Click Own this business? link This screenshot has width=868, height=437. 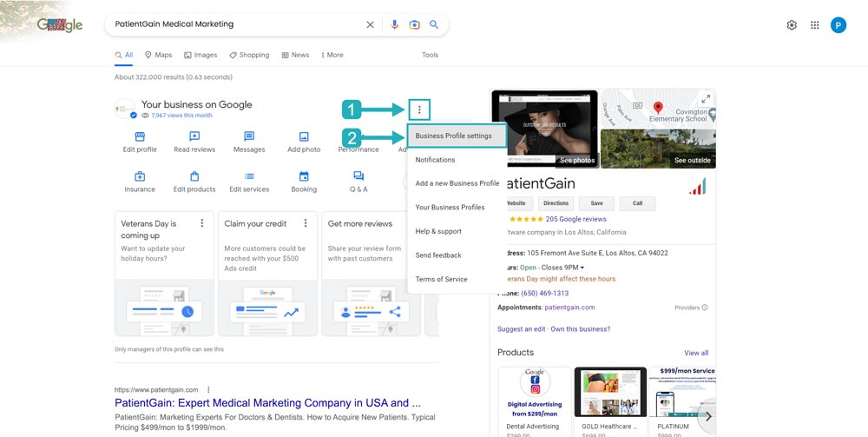pyautogui.click(x=580, y=329)
